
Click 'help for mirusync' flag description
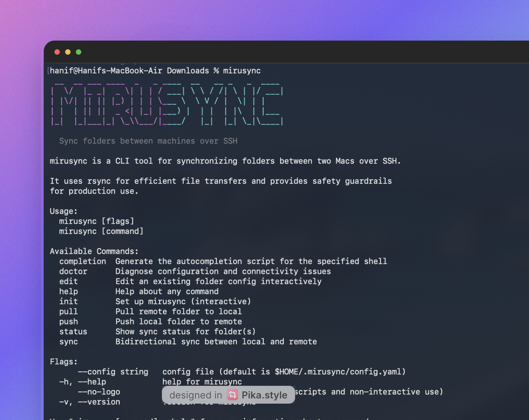click(x=202, y=382)
